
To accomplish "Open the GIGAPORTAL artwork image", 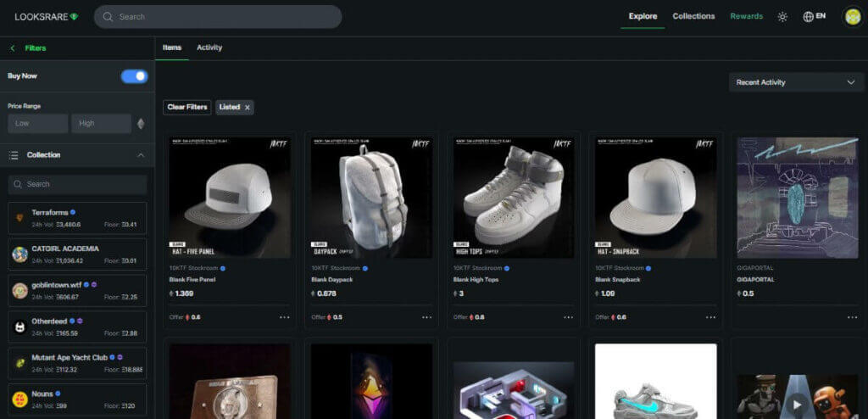I will point(798,198).
